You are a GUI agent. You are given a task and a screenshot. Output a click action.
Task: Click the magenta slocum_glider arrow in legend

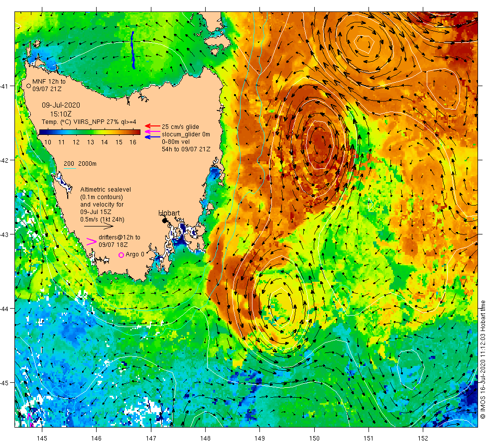coord(152,131)
